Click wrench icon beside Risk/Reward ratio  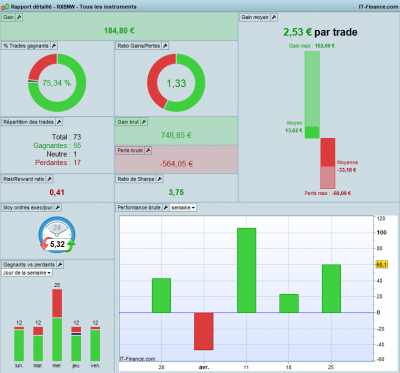coord(49,179)
